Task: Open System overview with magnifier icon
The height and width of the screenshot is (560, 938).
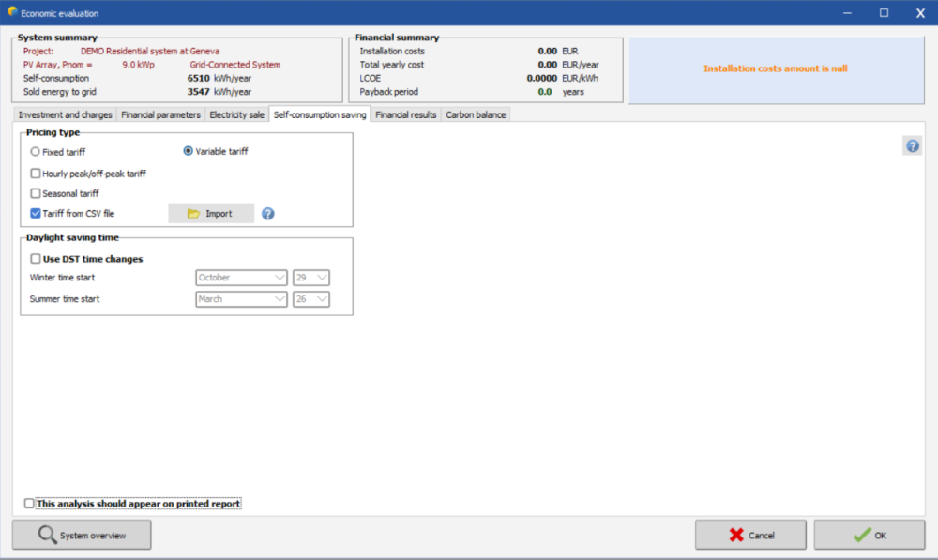Action: click(82, 535)
